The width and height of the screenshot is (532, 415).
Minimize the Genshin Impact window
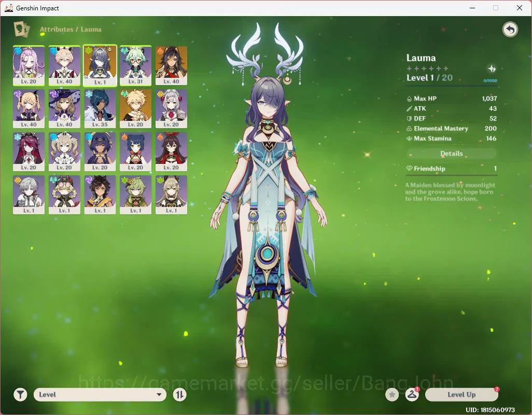(x=472, y=8)
